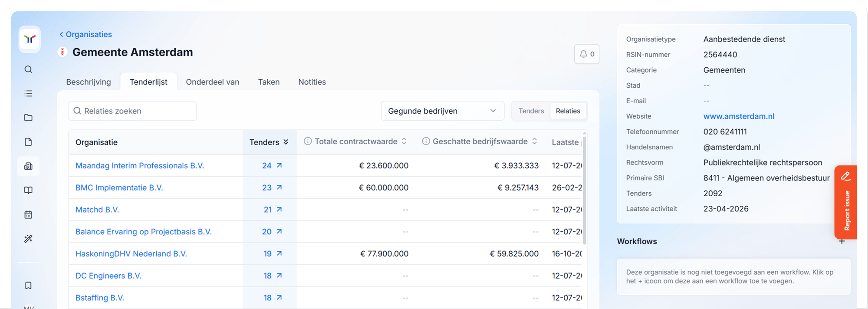
Task: Click info icon next to Totale contractwaarde
Action: (x=308, y=141)
